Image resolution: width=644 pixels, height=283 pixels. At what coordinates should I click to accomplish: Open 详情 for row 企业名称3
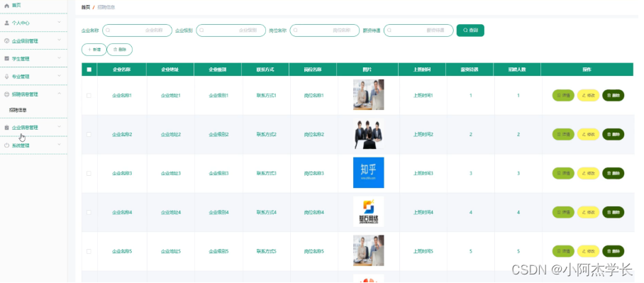coord(563,173)
